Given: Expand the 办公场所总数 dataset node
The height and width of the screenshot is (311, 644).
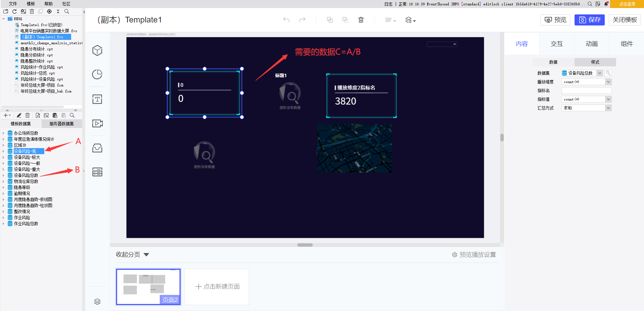Looking at the screenshot, I should pyautogui.click(x=3, y=133).
